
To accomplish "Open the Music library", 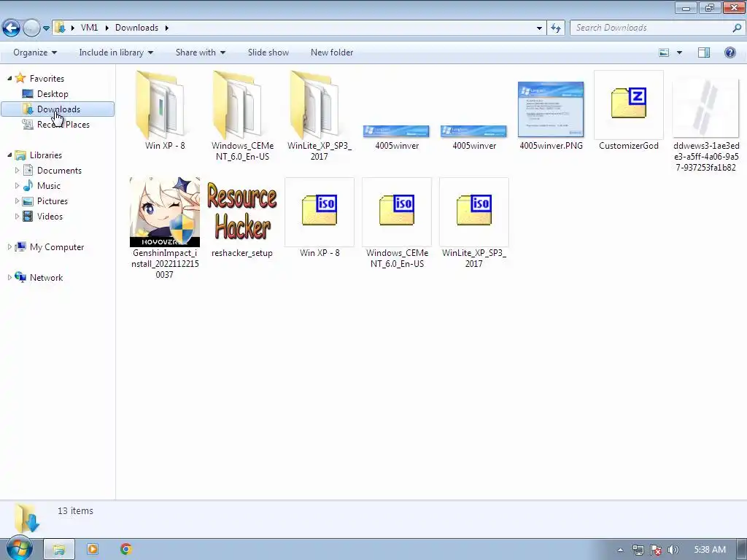I will (x=49, y=186).
